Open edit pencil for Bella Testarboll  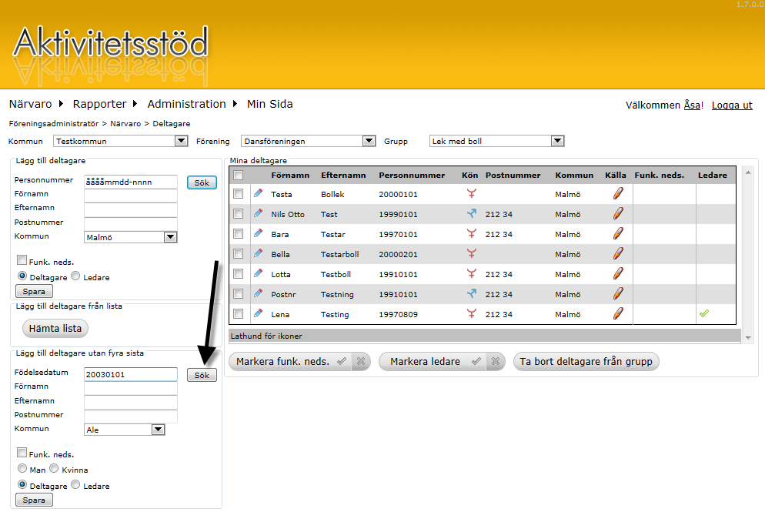click(x=258, y=253)
